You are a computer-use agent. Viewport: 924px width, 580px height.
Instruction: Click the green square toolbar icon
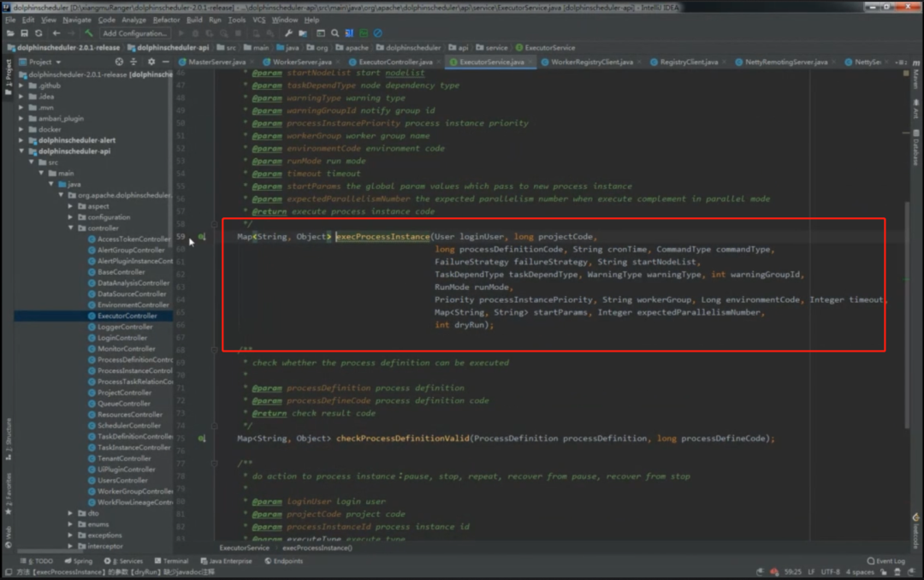tap(364, 33)
